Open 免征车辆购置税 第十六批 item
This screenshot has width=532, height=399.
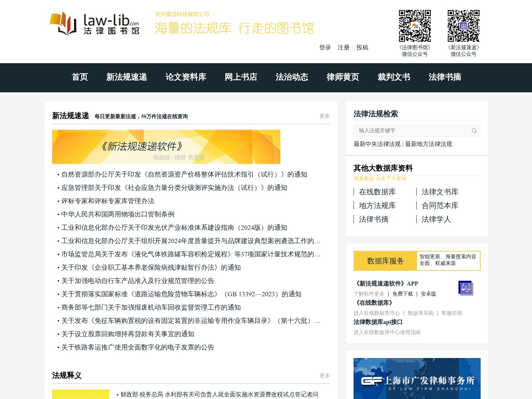click(x=191, y=321)
